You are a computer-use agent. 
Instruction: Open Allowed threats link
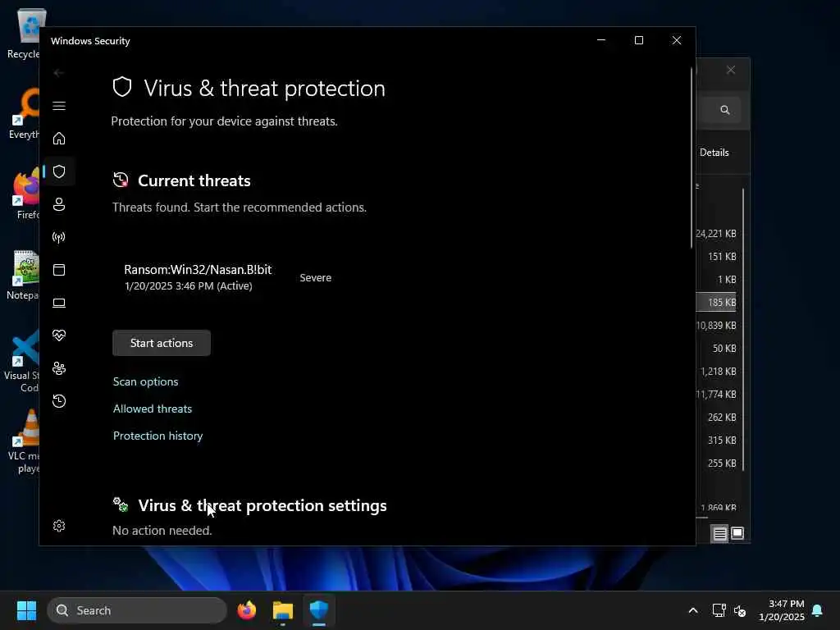click(x=152, y=409)
